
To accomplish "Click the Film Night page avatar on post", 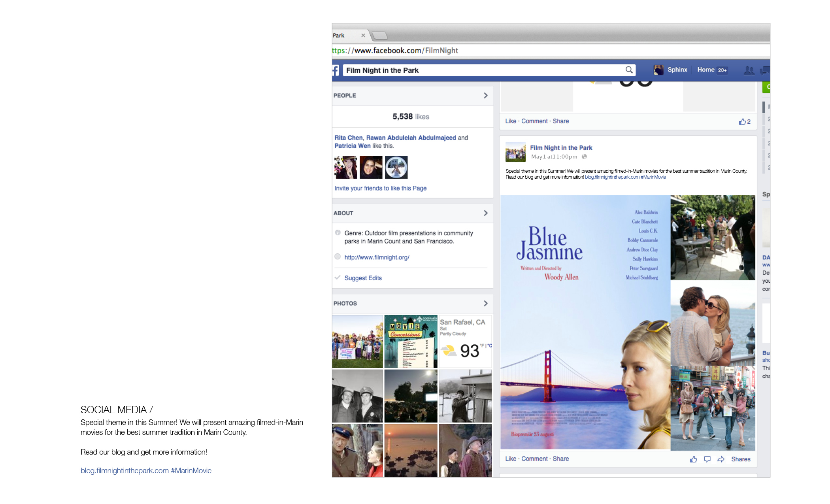I will pyautogui.click(x=515, y=152).
